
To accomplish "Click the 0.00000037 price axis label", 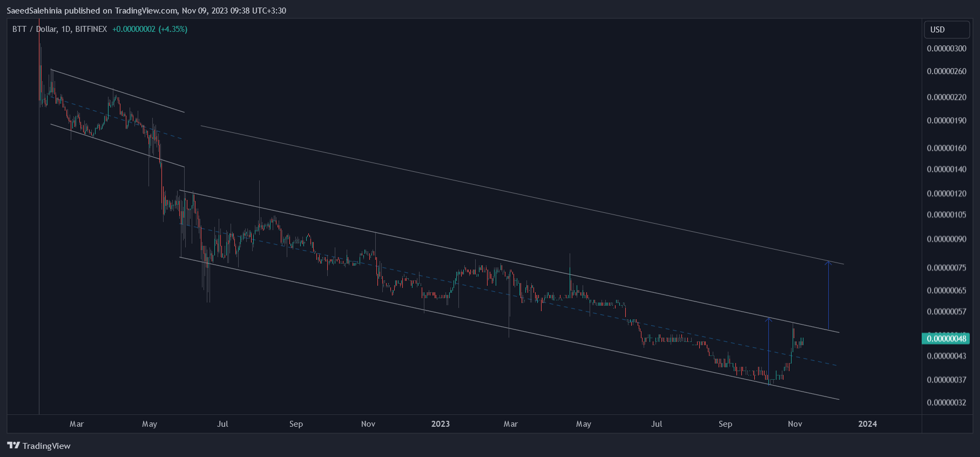I will 947,380.
